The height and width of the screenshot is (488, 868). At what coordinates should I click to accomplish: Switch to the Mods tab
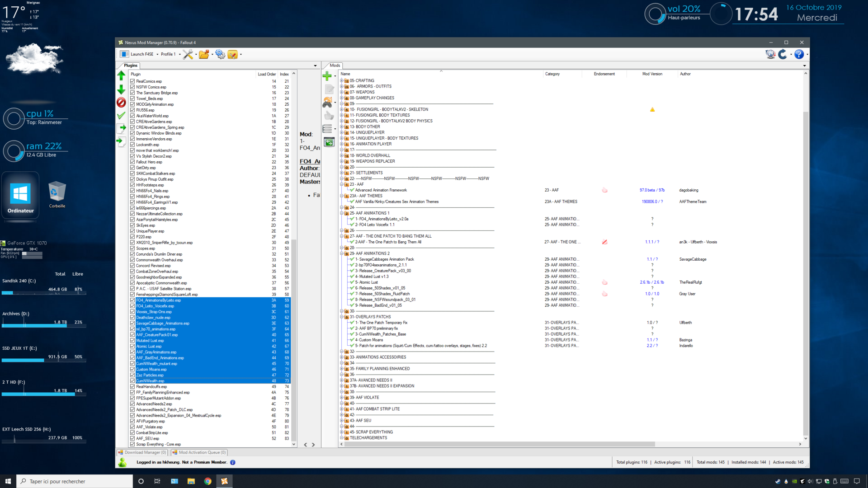335,66
